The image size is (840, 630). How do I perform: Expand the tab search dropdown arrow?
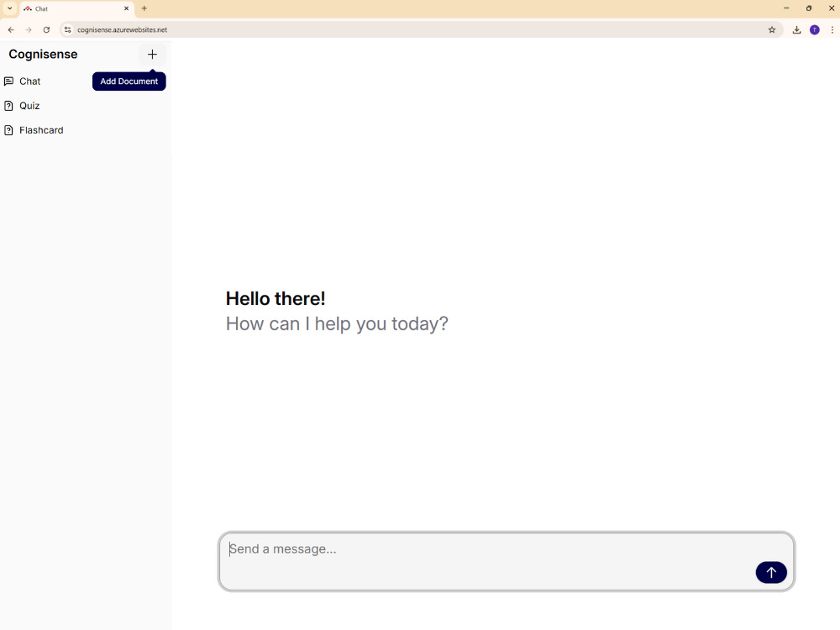[9, 8]
